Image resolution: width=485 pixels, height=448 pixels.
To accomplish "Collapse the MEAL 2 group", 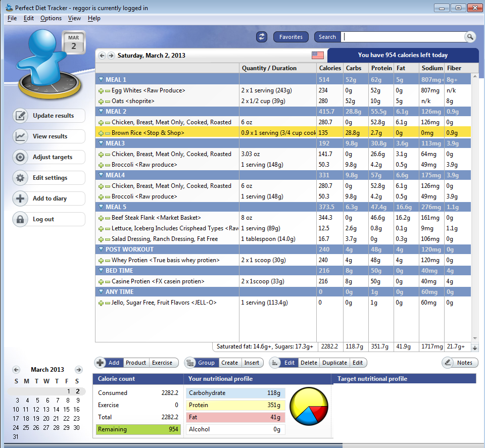I will tap(101, 112).
